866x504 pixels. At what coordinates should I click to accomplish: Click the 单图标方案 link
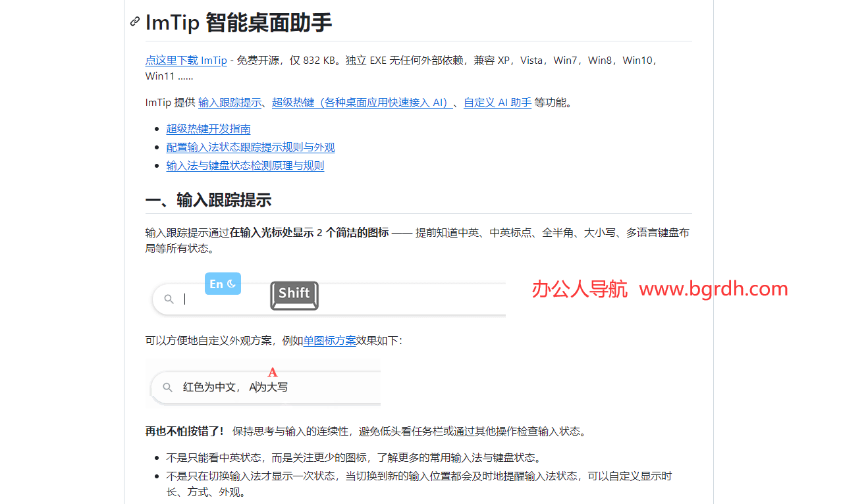[x=329, y=341]
